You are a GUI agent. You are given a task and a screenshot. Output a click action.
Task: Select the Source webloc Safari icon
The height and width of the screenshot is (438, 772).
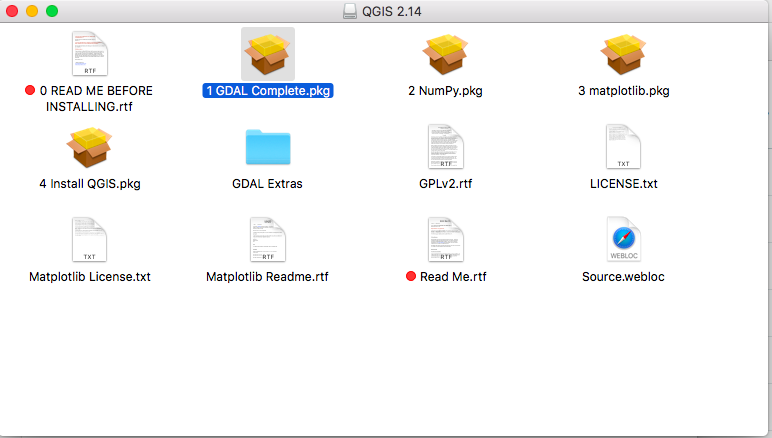point(623,239)
